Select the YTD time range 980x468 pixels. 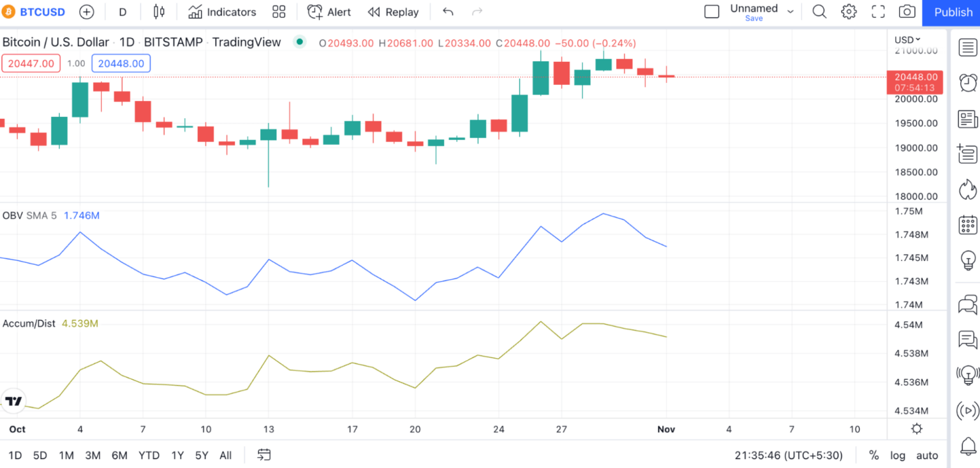(x=149, y=455)
